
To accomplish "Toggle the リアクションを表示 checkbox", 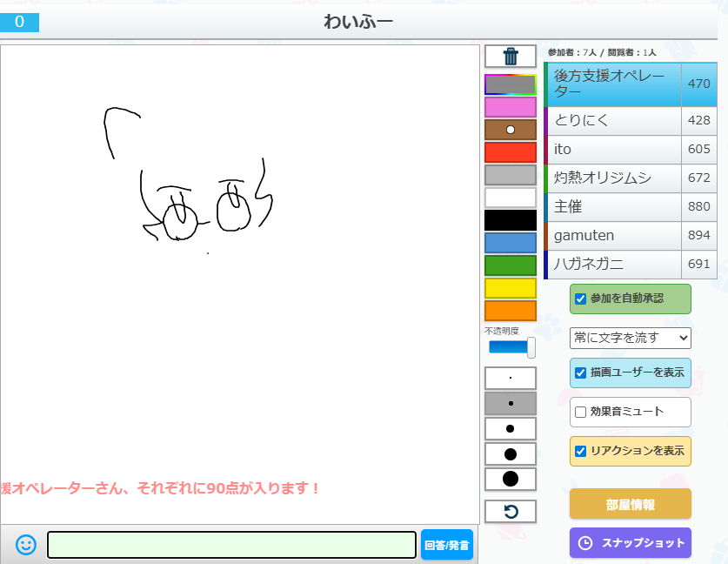I will (581, 451).
